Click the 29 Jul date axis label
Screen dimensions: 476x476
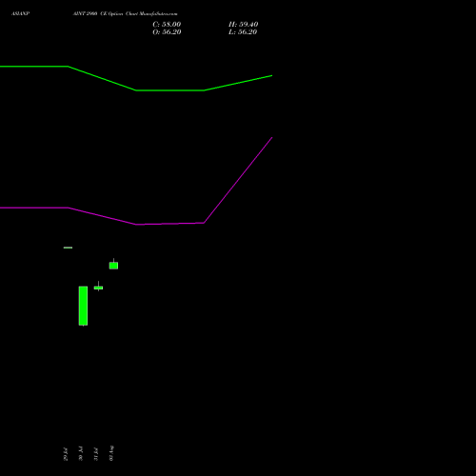tap(66, 454)
